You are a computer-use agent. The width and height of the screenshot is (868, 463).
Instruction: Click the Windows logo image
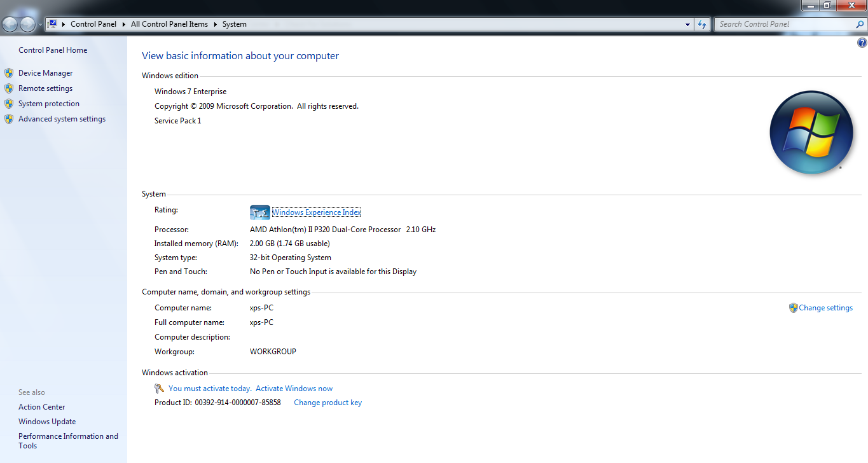pos(811,133)
